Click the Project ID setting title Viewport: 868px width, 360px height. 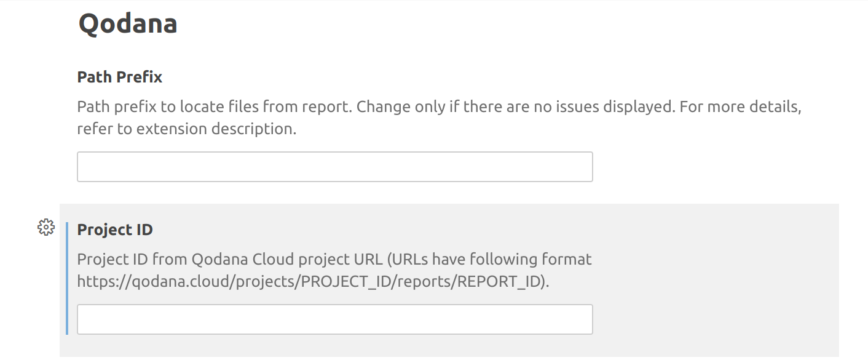tap(114, 230)
